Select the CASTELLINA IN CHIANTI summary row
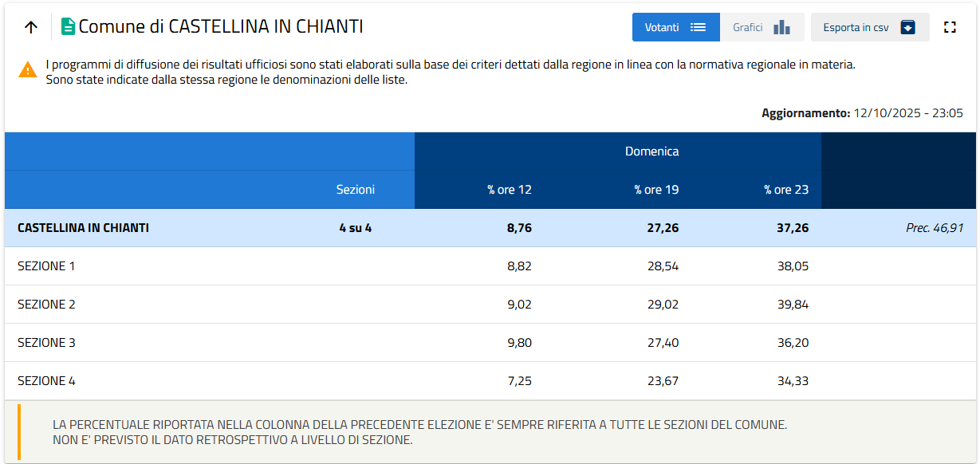 [83, 228]
